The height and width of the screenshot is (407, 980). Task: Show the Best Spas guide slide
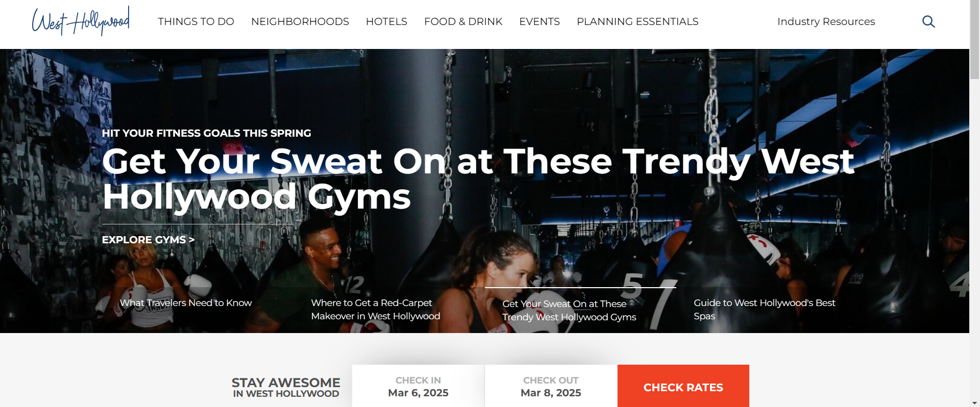[765, 310]
